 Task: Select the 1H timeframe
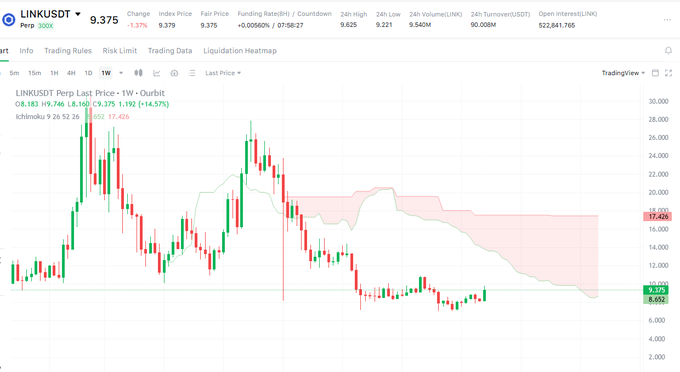tap(54, 73)
